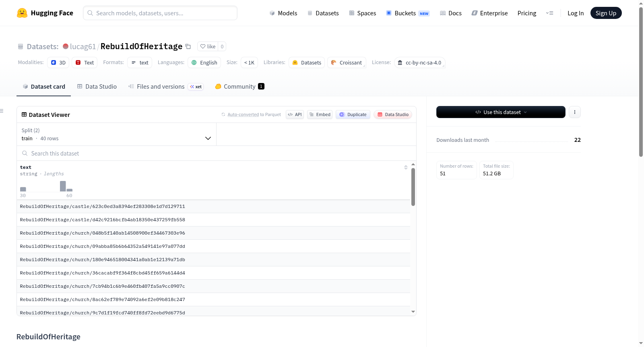The width and height of the screenshot is (644, 347).
Task: Click the tallest bar in lengths histogram
Action: 63,186
